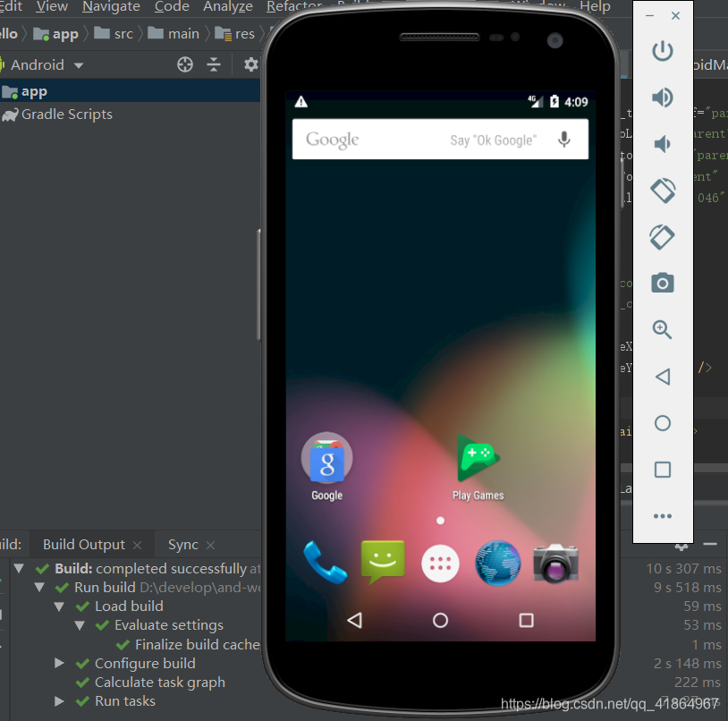Click the app breadcrumb in navigation bar

click(55, 34)
